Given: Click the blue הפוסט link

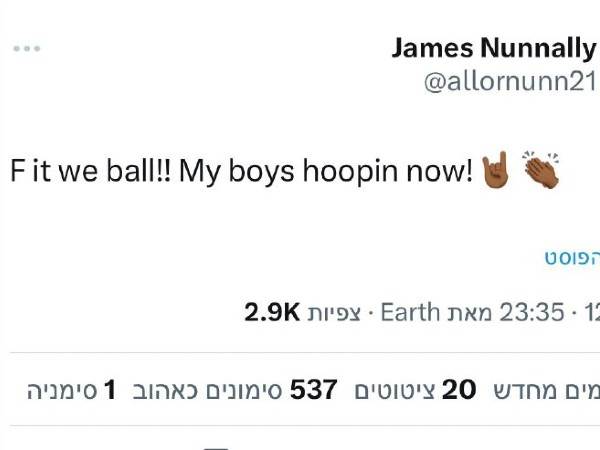Looking at the screenshot, I should 572,257.
